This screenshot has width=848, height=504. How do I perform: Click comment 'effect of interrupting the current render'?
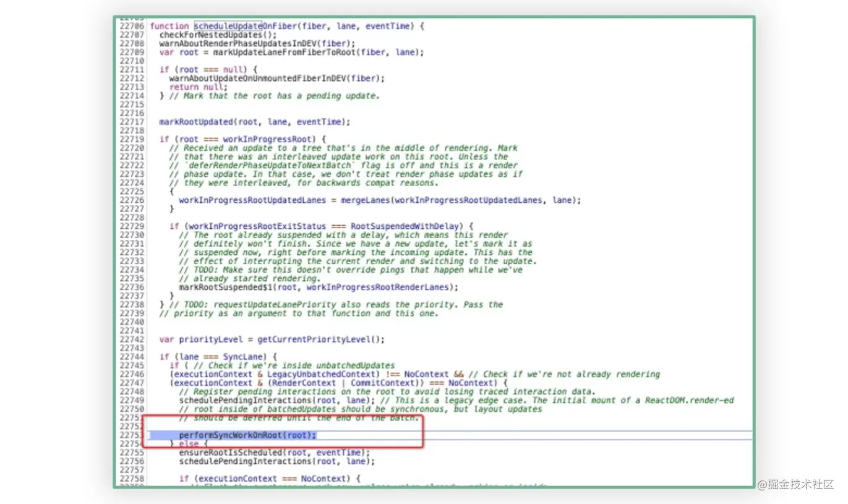358,261
